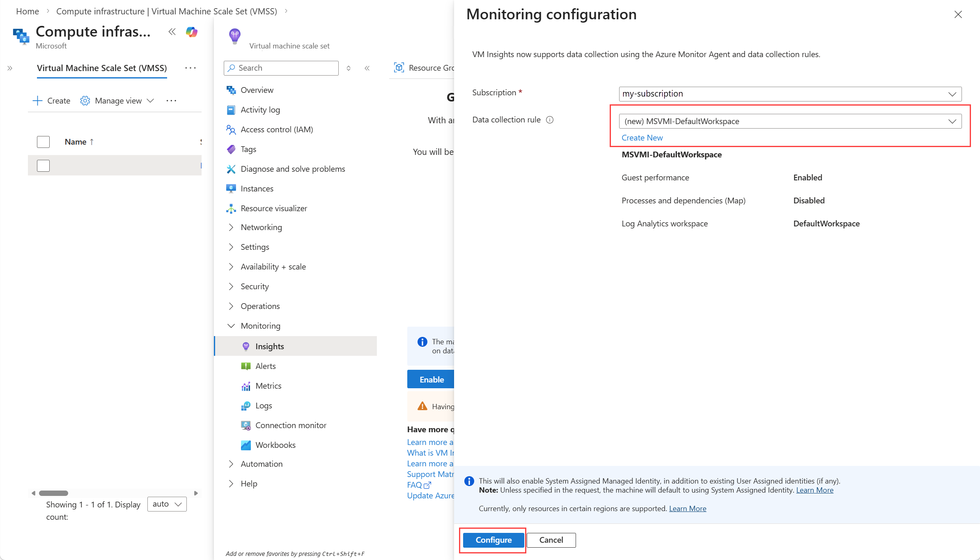Sort the list by the Name column
Screen dimensions: 980x560
pos(79,142)
